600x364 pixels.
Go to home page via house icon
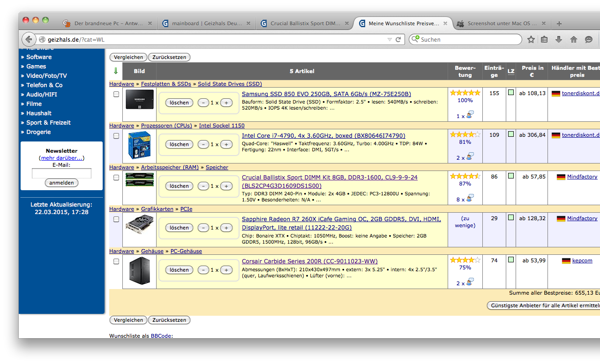[x=574, y=40]
